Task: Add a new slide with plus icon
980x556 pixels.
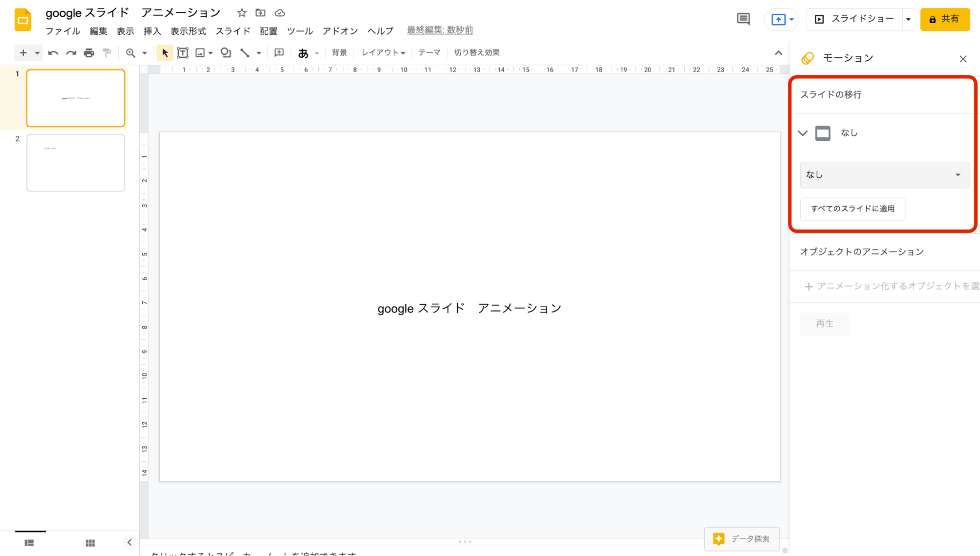Action: [23, 52]
